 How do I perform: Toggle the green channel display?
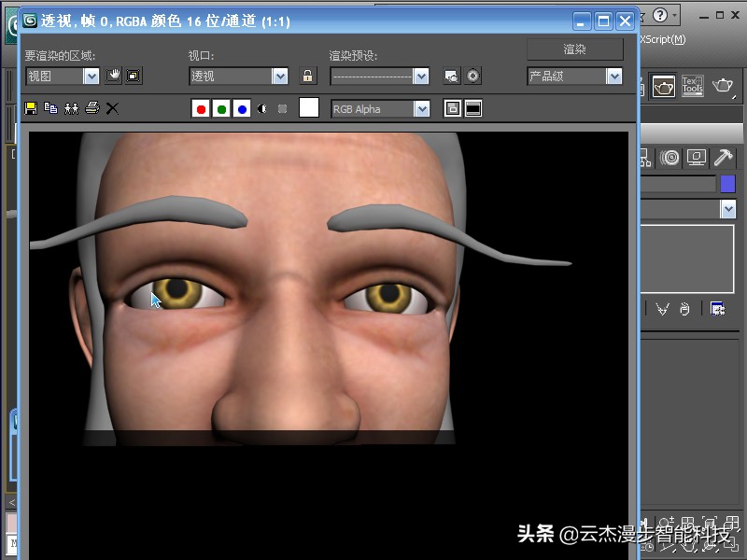(221, 107)
